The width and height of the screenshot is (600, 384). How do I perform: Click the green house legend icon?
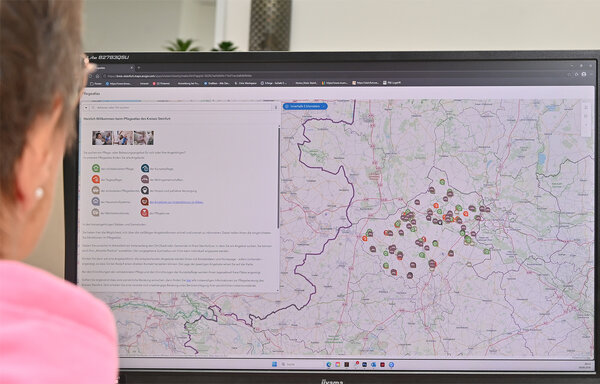tap(96, 168)
